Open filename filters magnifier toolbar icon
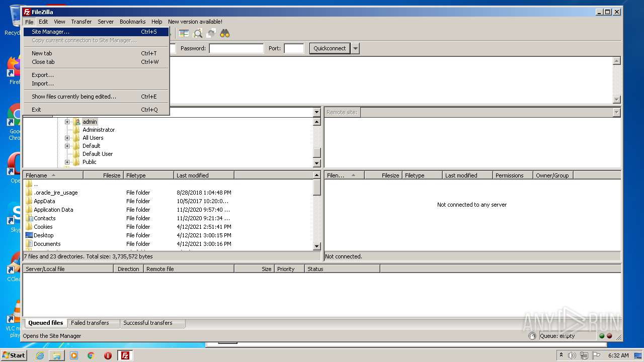The image size is (644, 362). [x=198, y=33]
